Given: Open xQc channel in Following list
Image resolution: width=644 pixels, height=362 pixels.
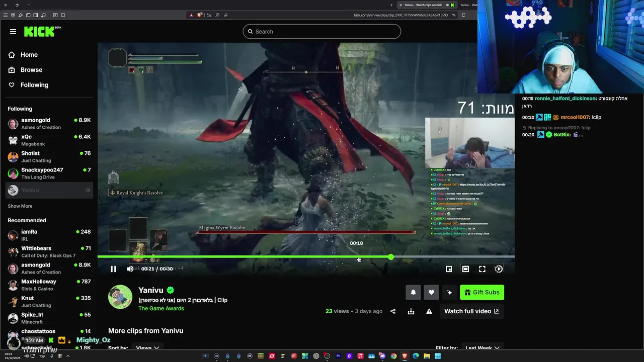Looking at the screenshot, I should [x=49, y=140].
